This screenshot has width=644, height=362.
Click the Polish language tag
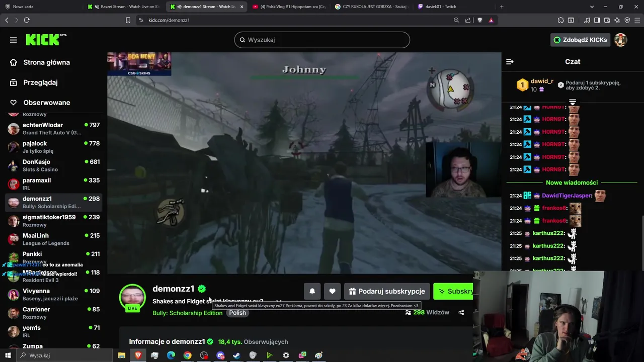pyautogui.click(x=237, y=313)
